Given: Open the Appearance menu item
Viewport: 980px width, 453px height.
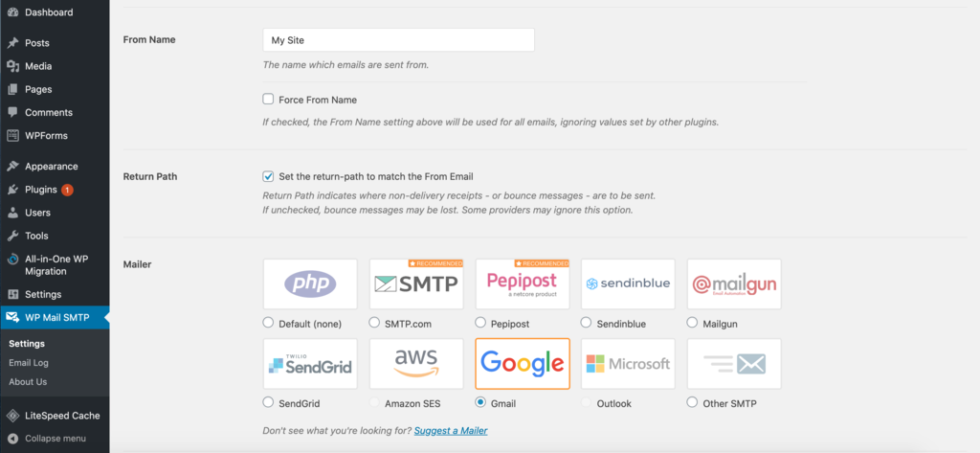Looking at the screenshot, I should click(x=52, y=166).
